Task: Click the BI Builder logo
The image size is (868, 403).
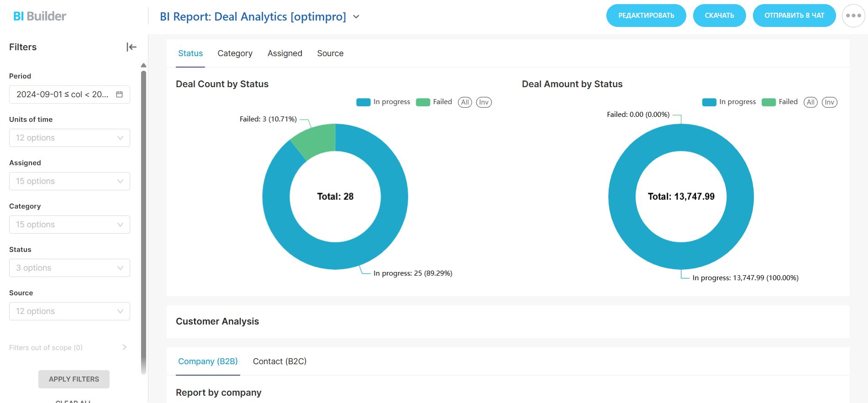Action: [x=40, y=16]
